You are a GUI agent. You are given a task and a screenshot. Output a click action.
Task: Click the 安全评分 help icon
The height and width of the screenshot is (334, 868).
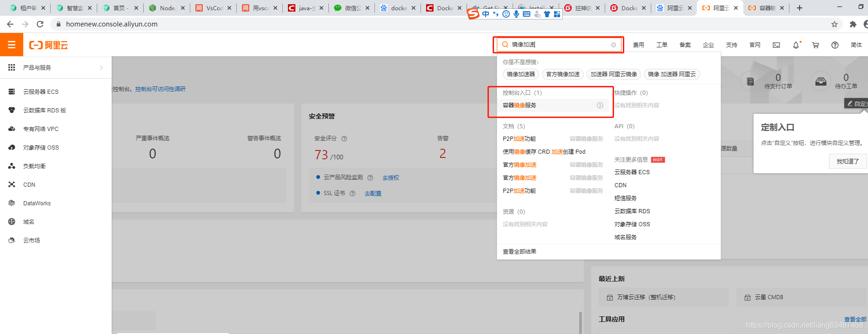(344, 138)
